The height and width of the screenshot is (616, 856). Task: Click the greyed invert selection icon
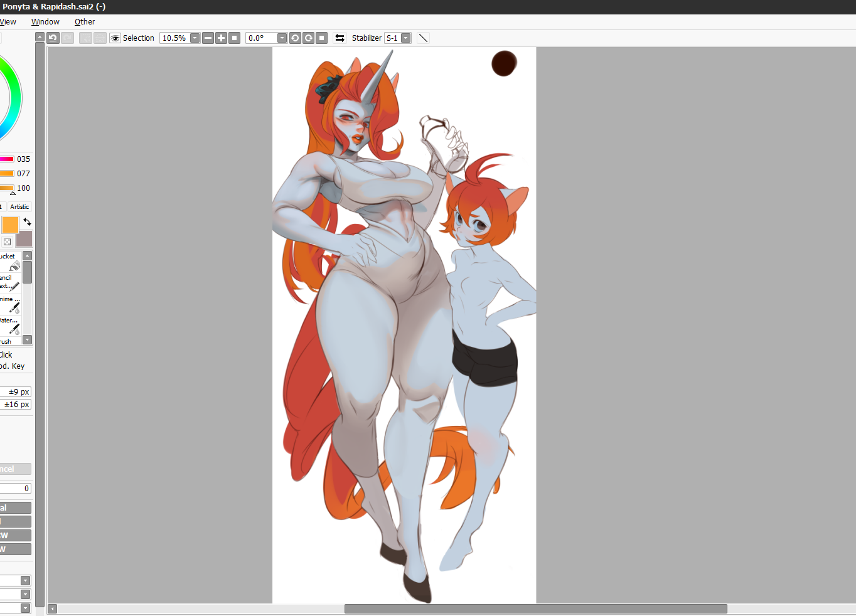pyautogui.click(x=100, y=38)
